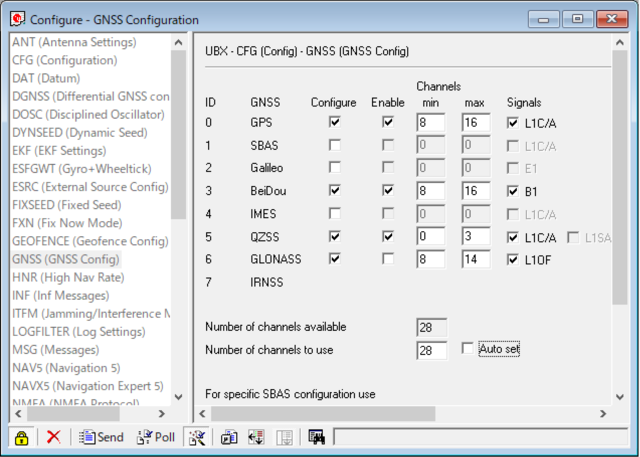Click the config panel scroll right arrow
Screen dimensions: 640x457
603,414
